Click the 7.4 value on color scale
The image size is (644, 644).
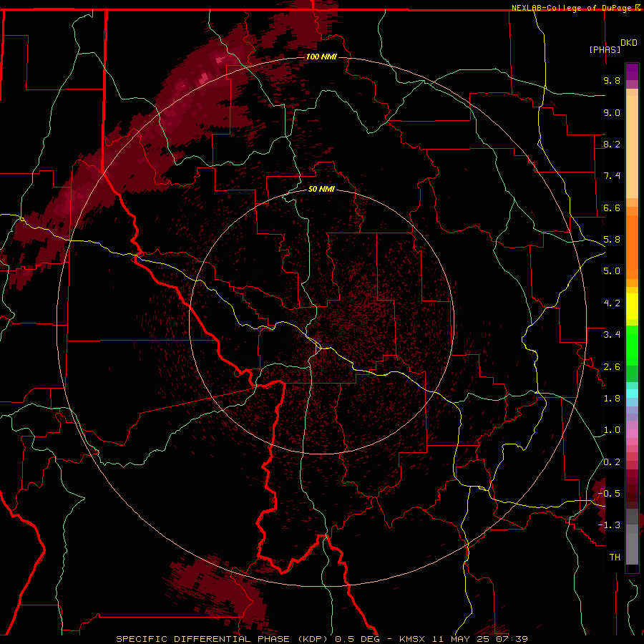pyautogui.click(x=612, y=176)
